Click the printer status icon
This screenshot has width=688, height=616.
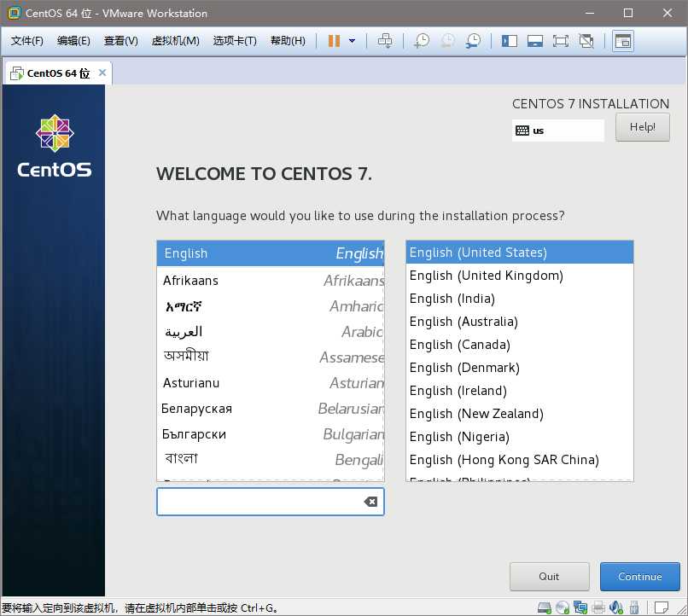598,607
